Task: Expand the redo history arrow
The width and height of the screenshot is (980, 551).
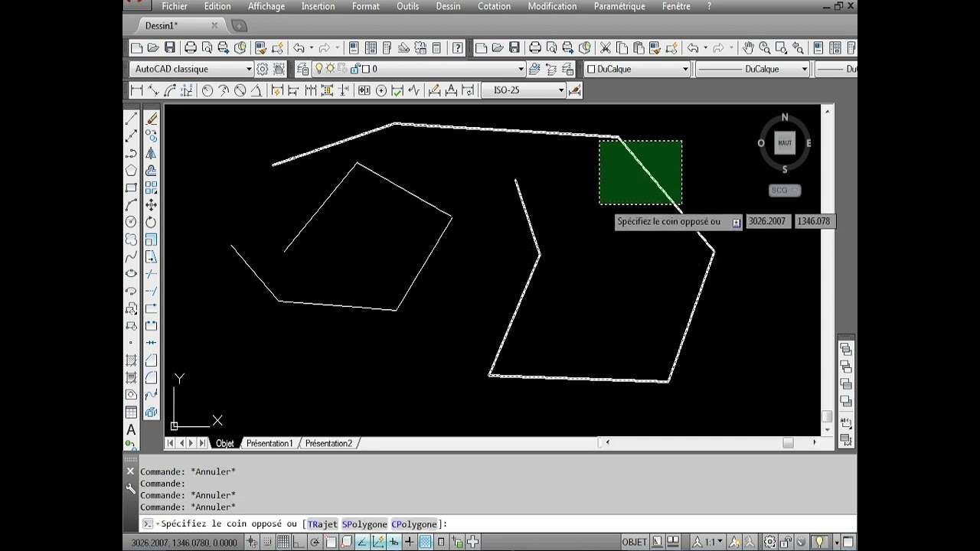Action: tap(337, 47)
